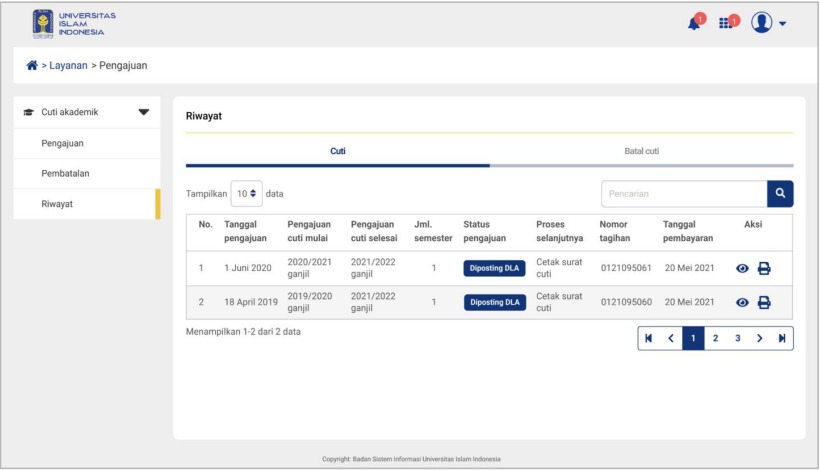Go to page 2 in pagination
This screenshot has width=820, height=470.
pos(715,338)
